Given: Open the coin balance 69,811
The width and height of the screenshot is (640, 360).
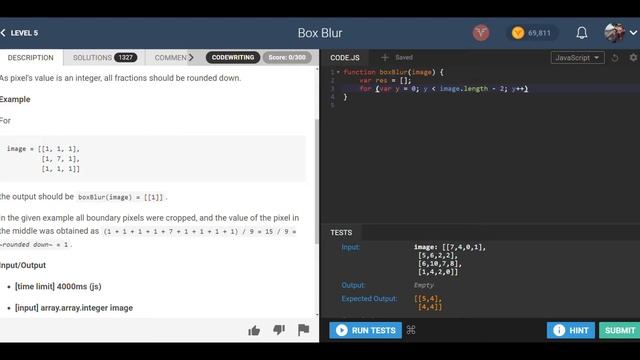Looking at the screenshot, I should [531, 33].
